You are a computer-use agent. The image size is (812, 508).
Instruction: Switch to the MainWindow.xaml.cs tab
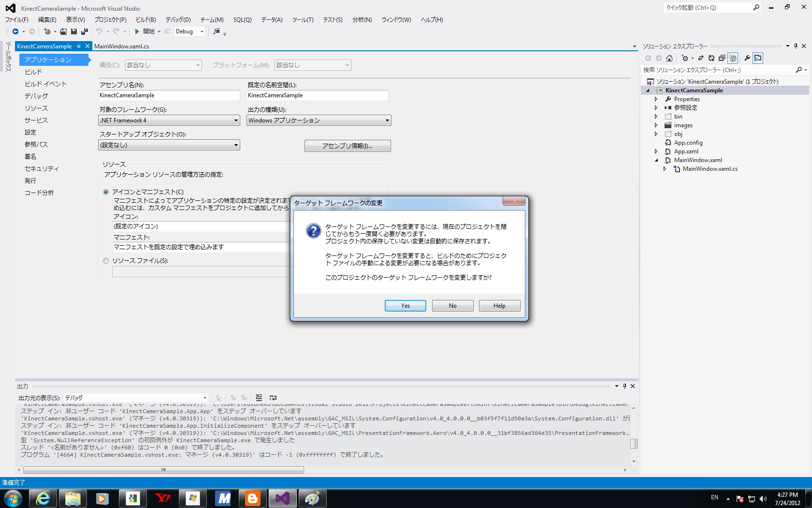click(121, 46)
